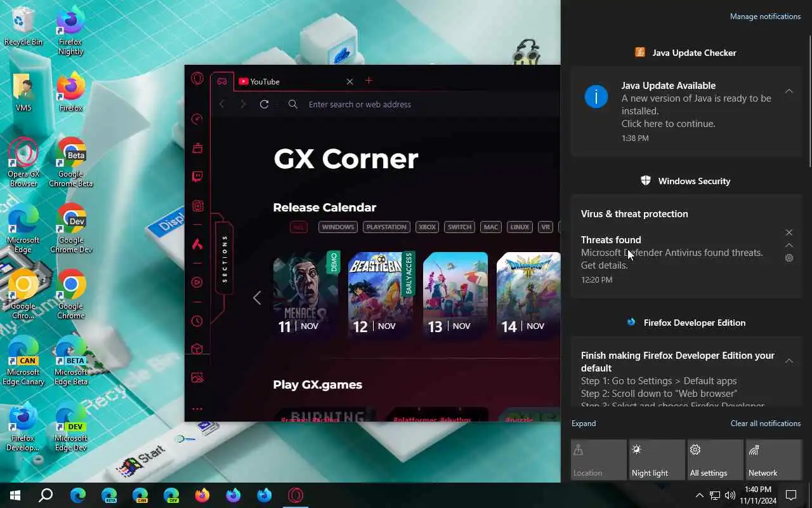The width and height of the screenshot is (812, 508).
Task: Open Threats found notification settings gear
Action: click(x=789, y=258)
